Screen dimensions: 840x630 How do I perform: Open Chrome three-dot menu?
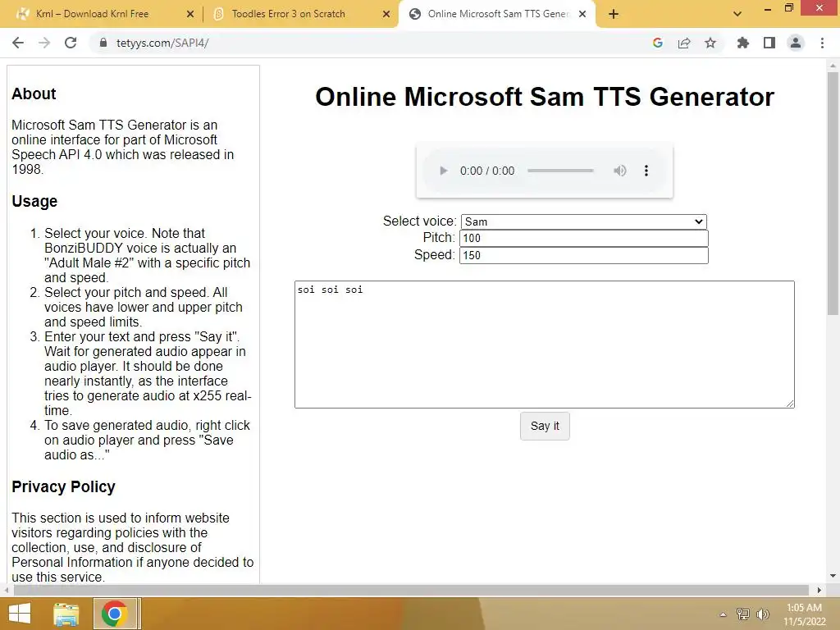coord(822,43)
